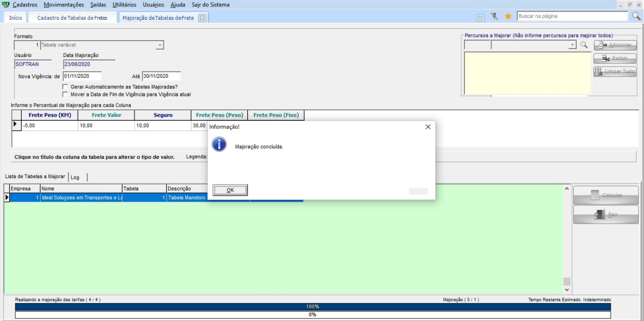This screenshot has width=644, height=321.
Task: Click the Empresa column header in list
Action: (x=25, y=188)
